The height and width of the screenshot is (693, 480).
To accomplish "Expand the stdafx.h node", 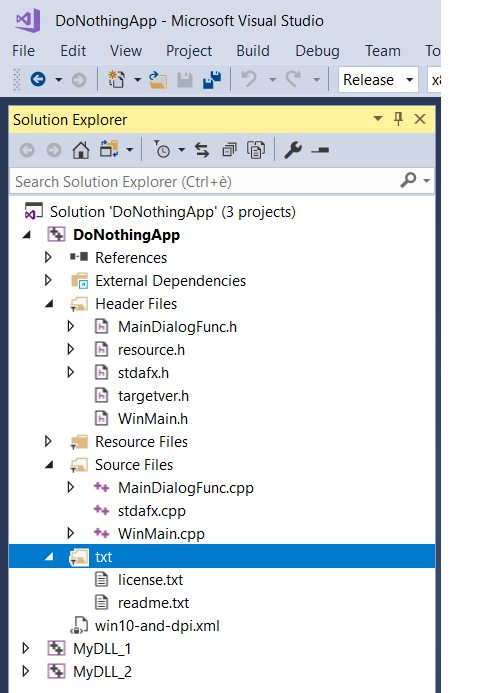I will 71,372.
